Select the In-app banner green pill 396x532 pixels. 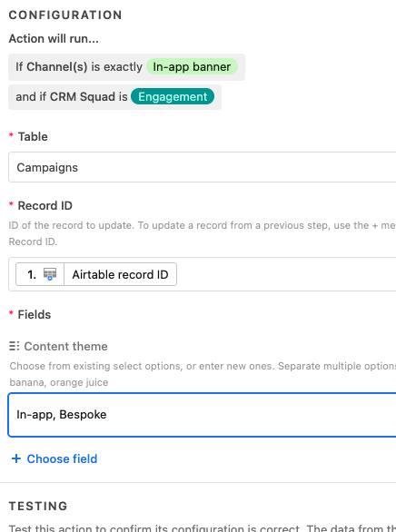[192, 67]
